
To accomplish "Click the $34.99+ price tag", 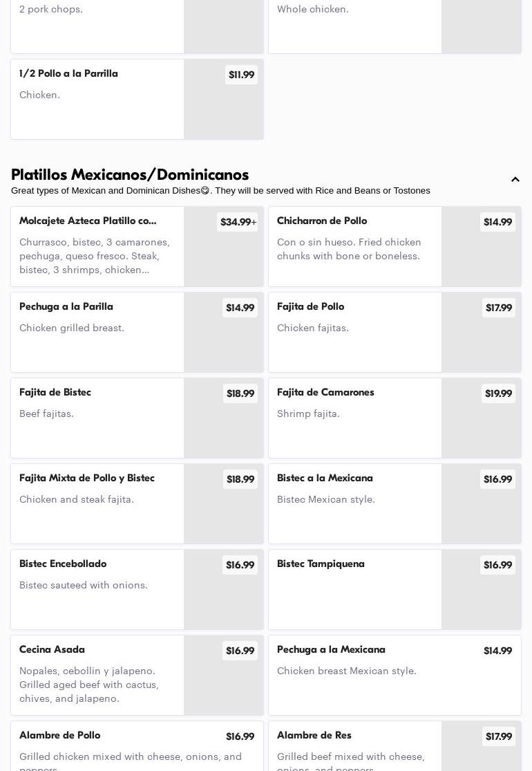I will pyautogui.click(x=238, y=222).
